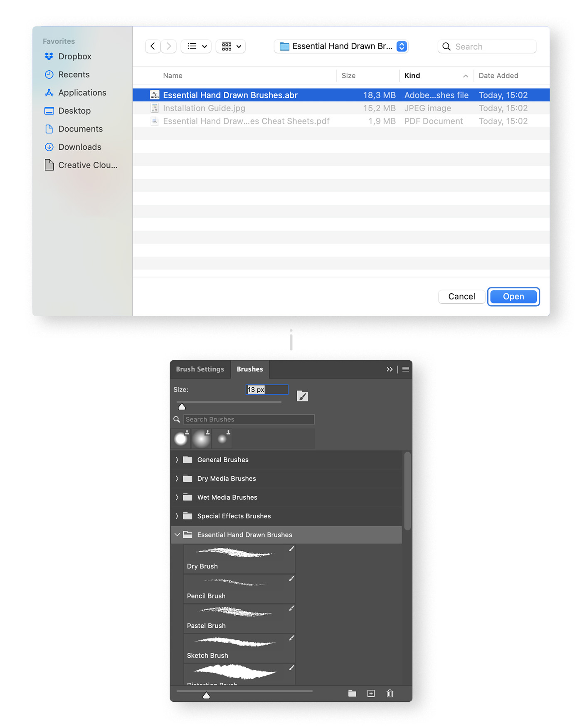Open Documents from the sidebar

[x=74, y=129]
